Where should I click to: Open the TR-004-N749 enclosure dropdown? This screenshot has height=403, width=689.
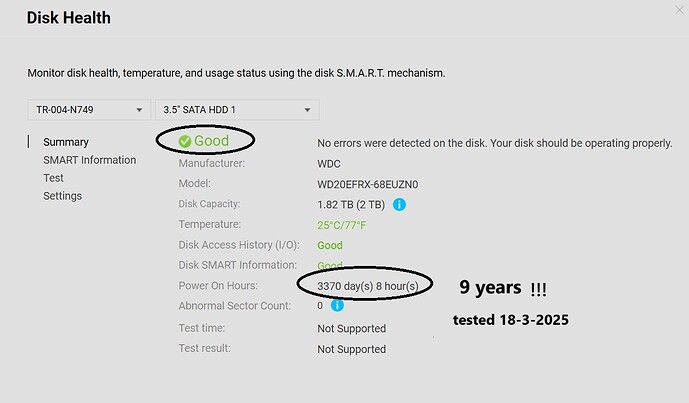pyautogui.click(x=88, y=109)
